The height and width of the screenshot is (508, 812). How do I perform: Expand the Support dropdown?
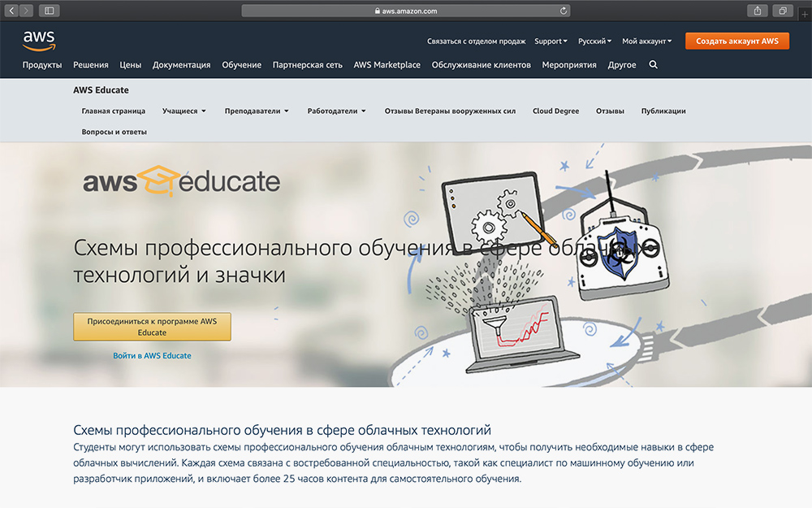(x=551, y=41)
